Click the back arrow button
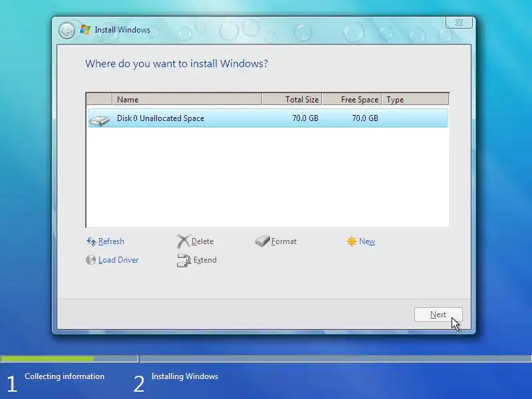This screenshot has width=532, height=399. 66,31
